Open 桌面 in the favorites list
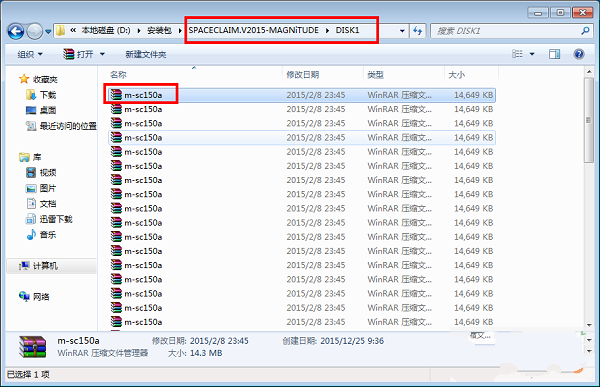 point(41,110)
